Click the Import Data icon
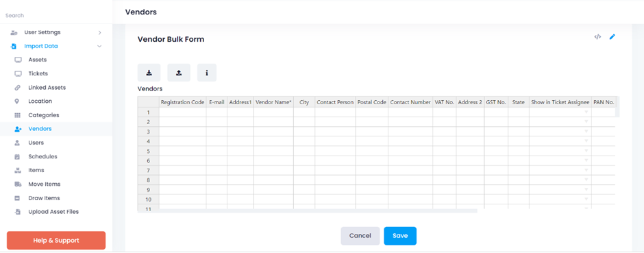 pyautogui.click(x=14, y=46)
